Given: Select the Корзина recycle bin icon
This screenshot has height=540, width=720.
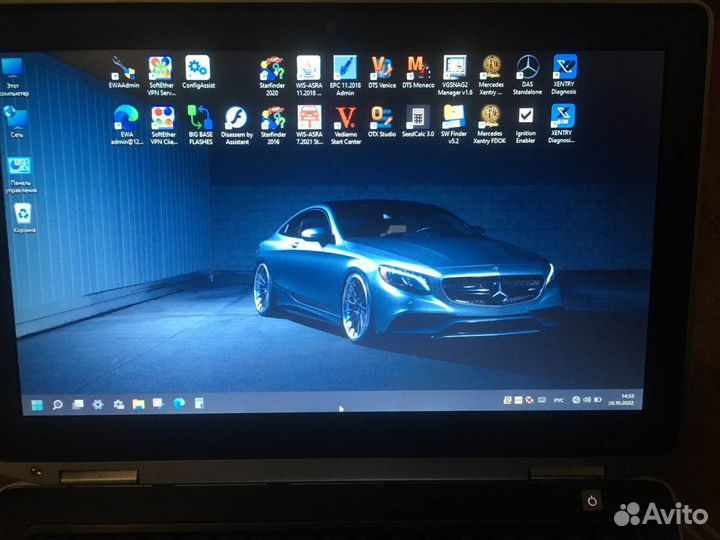Looking at the screenshot, I should [x=24, y=218].
